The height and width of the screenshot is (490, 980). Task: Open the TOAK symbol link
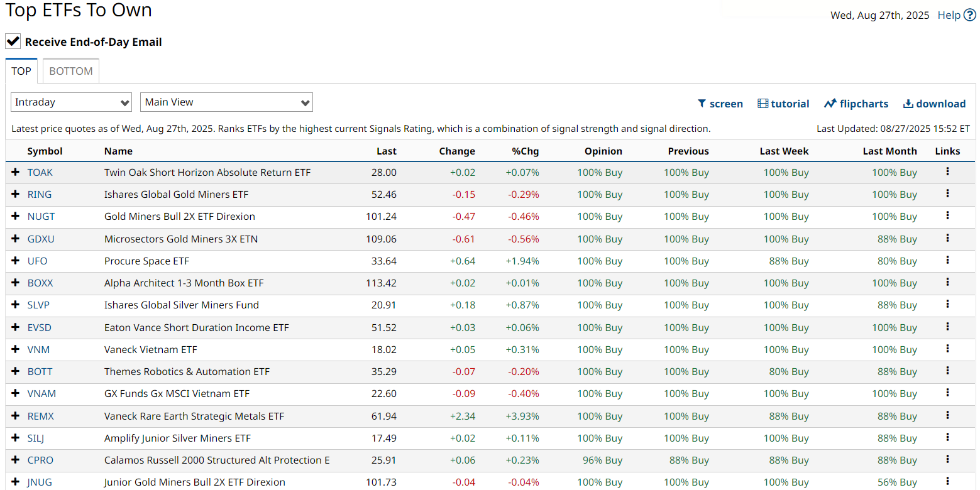pyautogui.click(x=40, y=172)
